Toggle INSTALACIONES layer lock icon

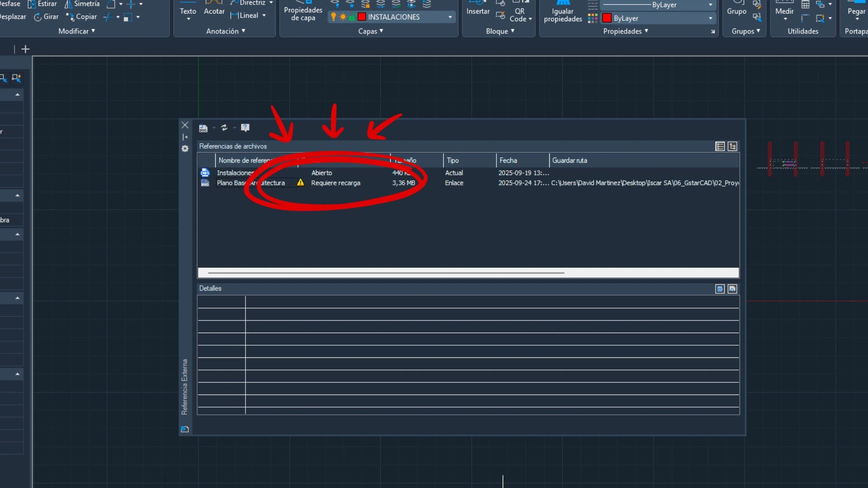click(352, 17)
